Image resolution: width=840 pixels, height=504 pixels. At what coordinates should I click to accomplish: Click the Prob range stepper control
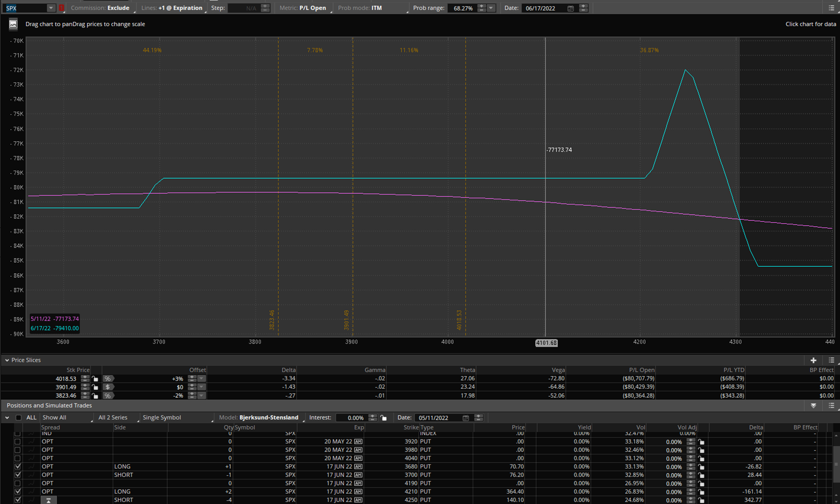click(482, 8)
